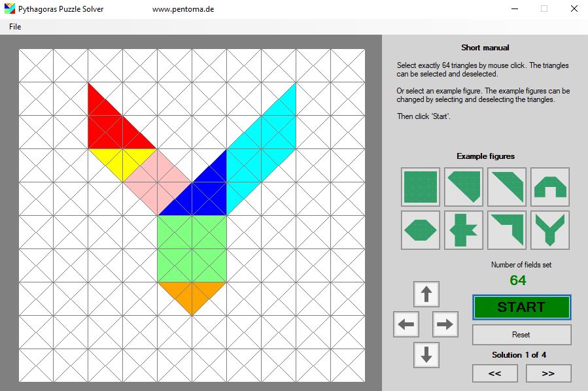Open the File menu
Image resolution: width=588 pixels, height=391 pixels.
[x=15, y=27]
